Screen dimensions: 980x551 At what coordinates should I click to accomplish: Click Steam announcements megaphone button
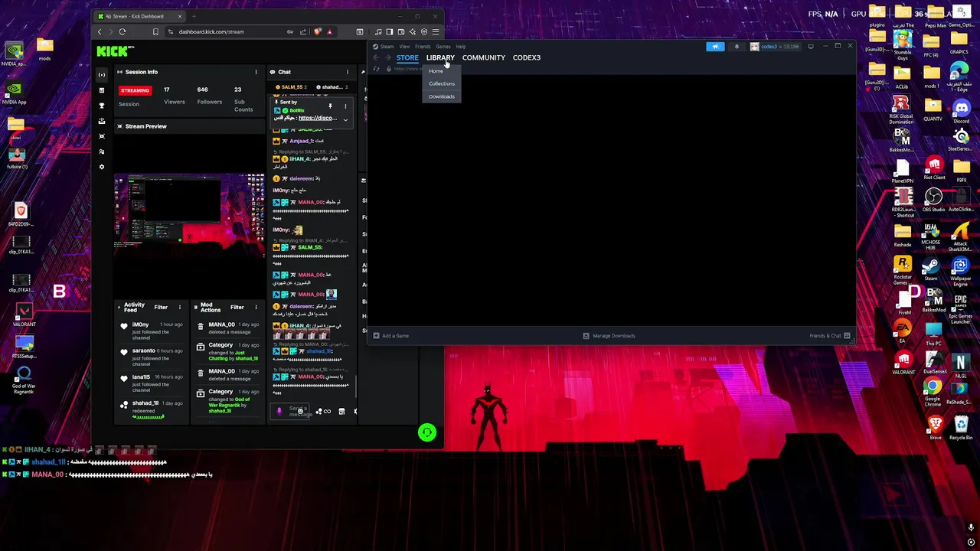click(x=715, y=47)
